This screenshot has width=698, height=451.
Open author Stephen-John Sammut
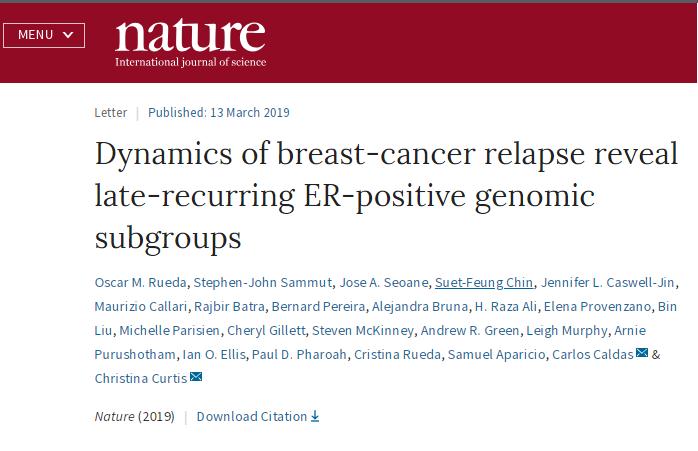click(x=263, y=282)
